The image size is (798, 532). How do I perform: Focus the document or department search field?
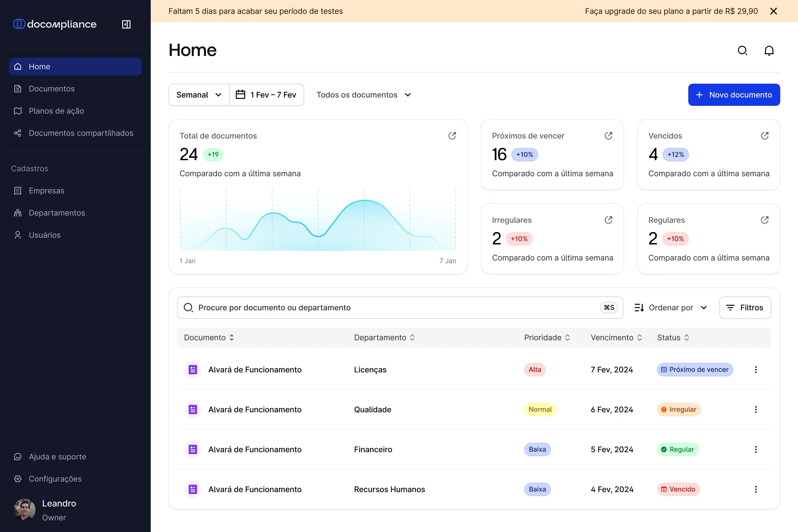click(x=400, y=307)
